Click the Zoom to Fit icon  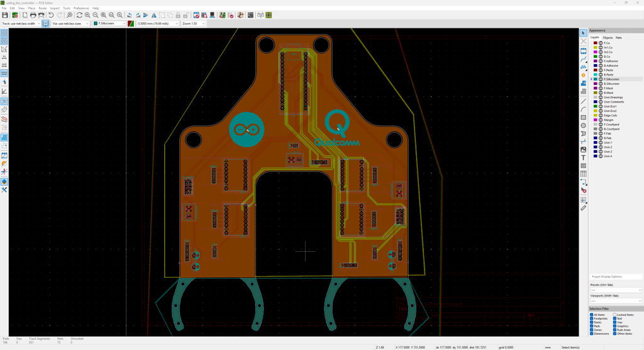(x=104, y=15)
